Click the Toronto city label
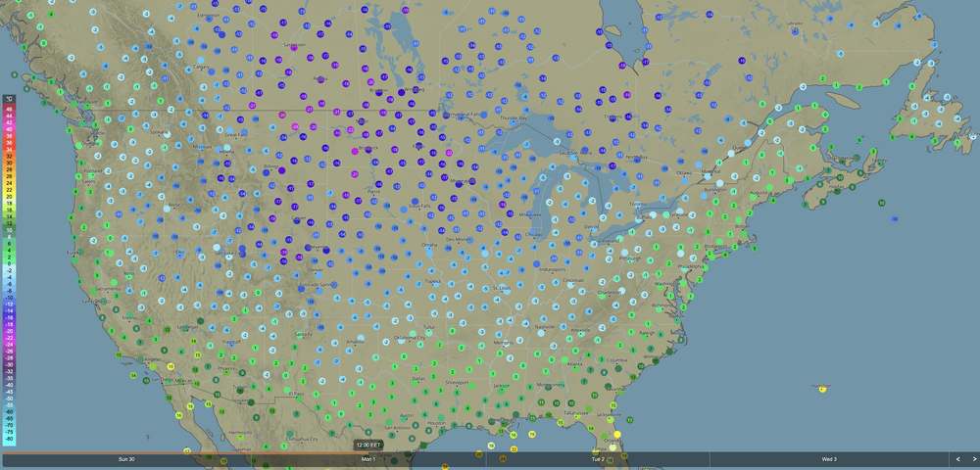The height and width of the screenshot is (470, 980). point(637,204)
